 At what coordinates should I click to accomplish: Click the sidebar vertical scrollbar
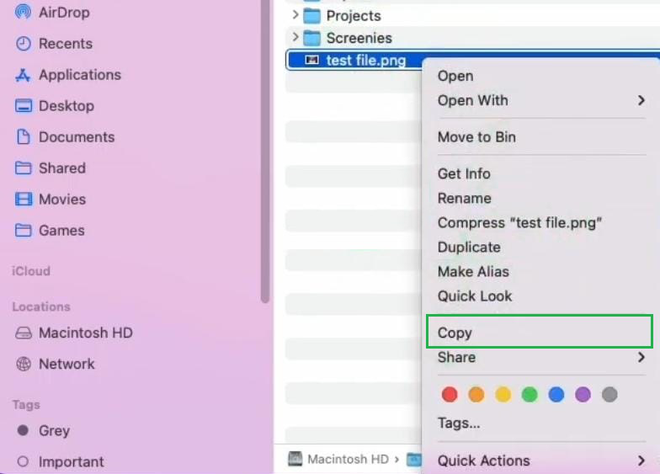click(265, 152)
